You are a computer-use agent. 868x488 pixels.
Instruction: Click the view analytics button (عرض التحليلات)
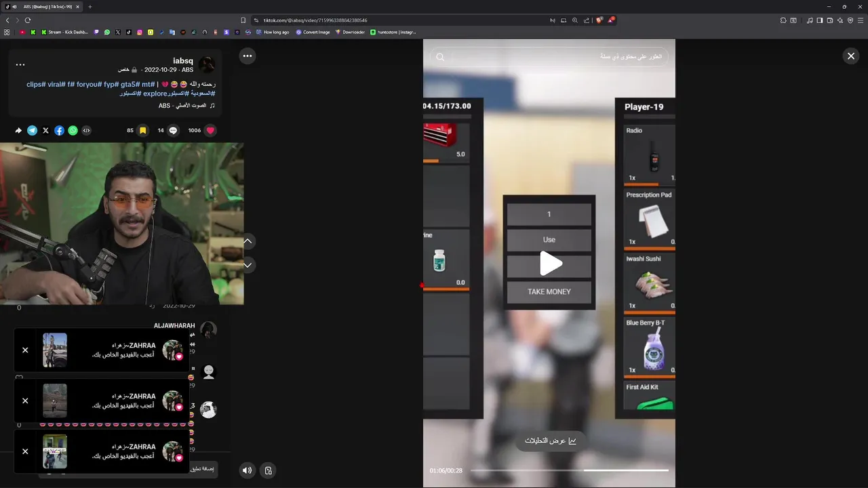pyautogui.click(x=550, y=441)
